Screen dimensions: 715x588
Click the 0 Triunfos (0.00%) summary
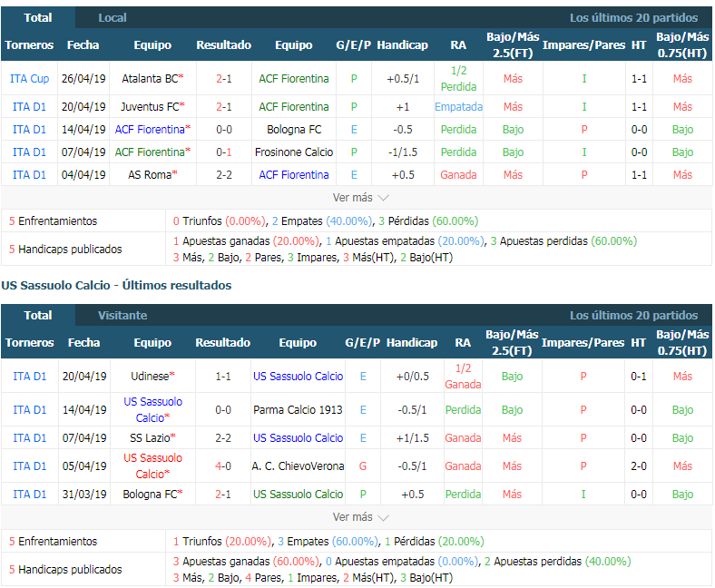(219, 220)
